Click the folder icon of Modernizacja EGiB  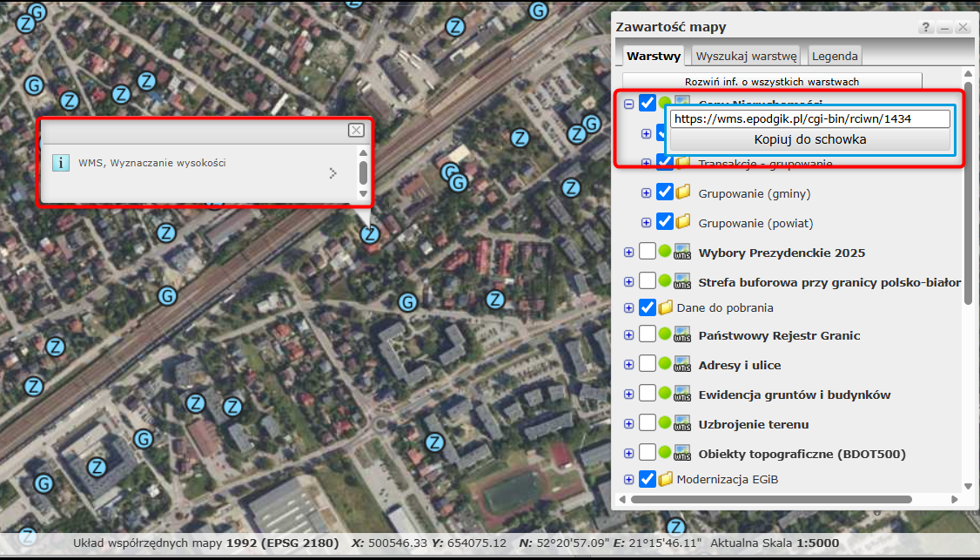[x=666, y=478]
